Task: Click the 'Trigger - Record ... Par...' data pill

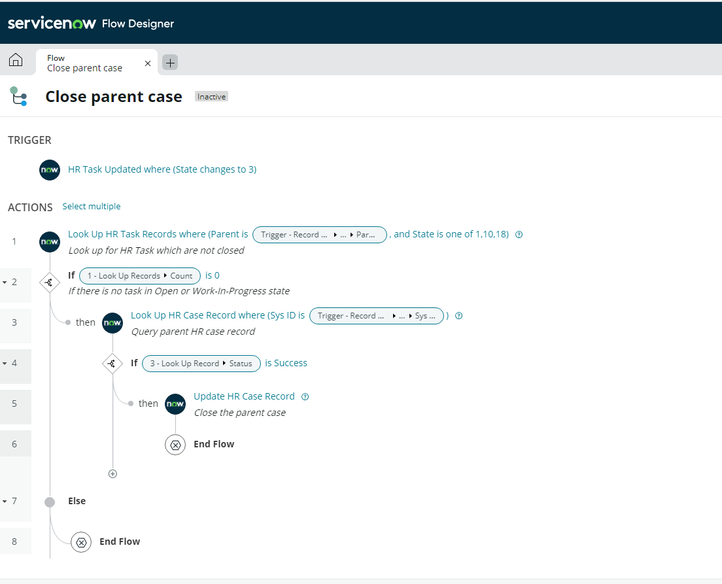Action: 320,235
